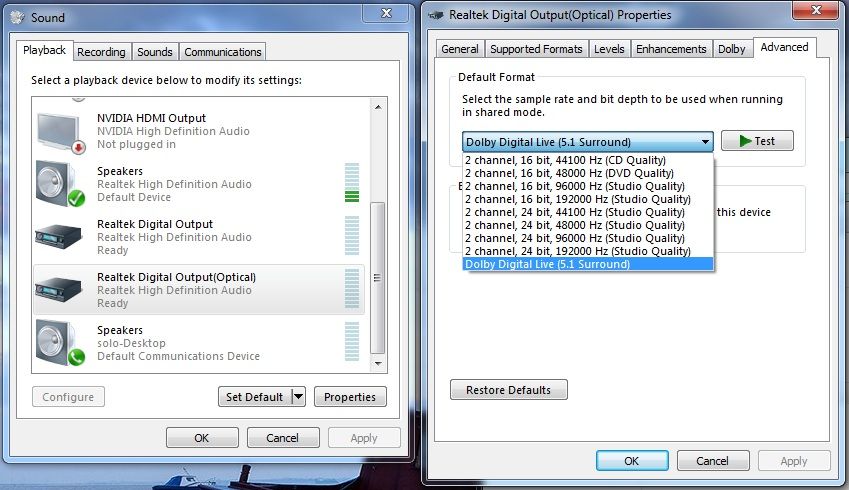This screenshot has width=849, height=490.
Task: Click the Restore Defaults button
Action: 508,390
